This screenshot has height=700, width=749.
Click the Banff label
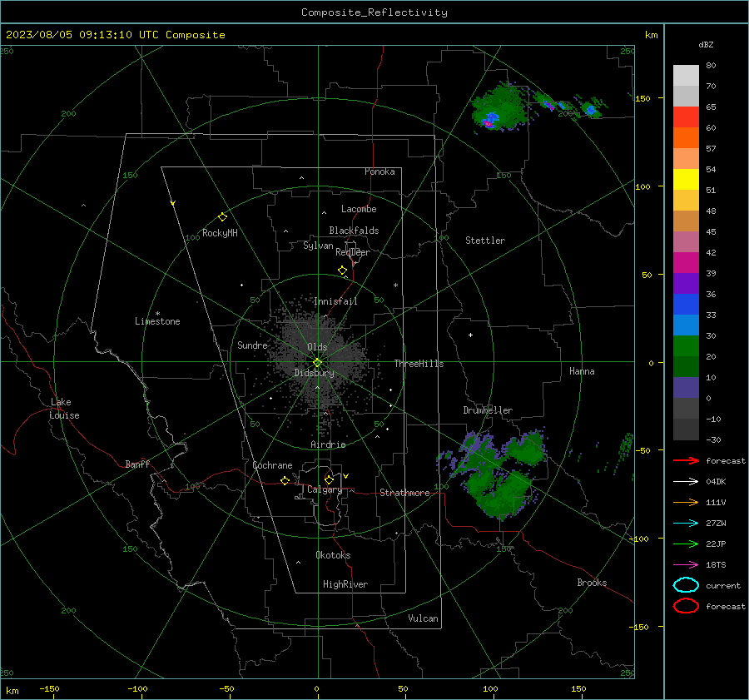coord(137,464)
